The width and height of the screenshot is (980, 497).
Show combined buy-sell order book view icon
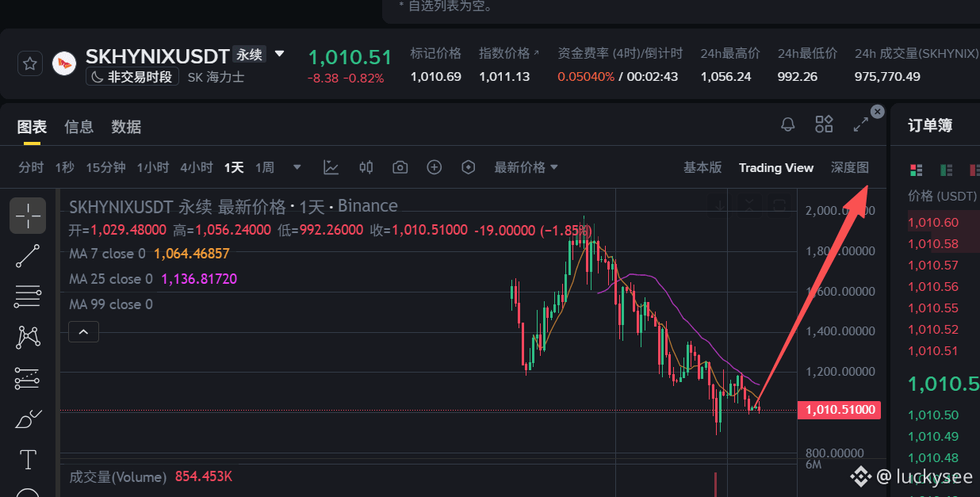[x=917, y=169]
